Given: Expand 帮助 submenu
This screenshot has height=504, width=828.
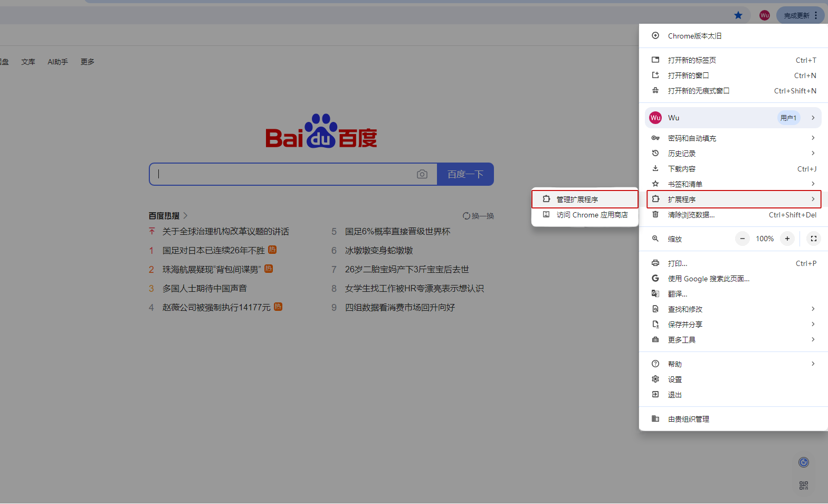Looking at the screenshot, I should [734, 364].
